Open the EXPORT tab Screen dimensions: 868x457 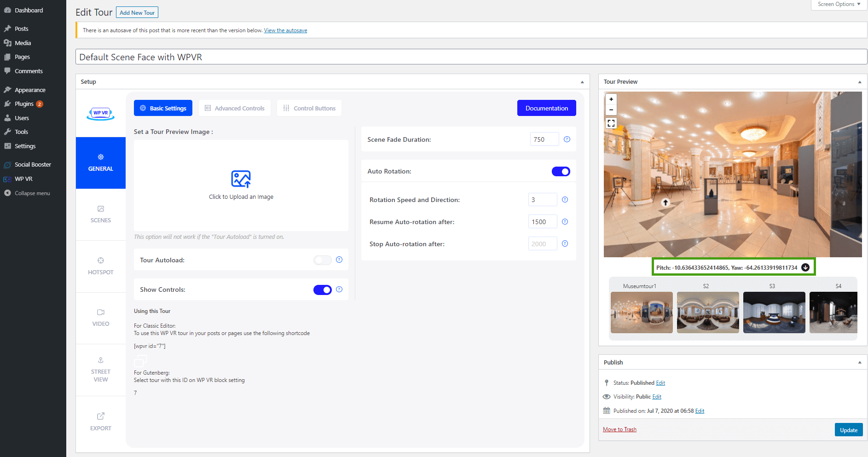click(x=101, y=422)
